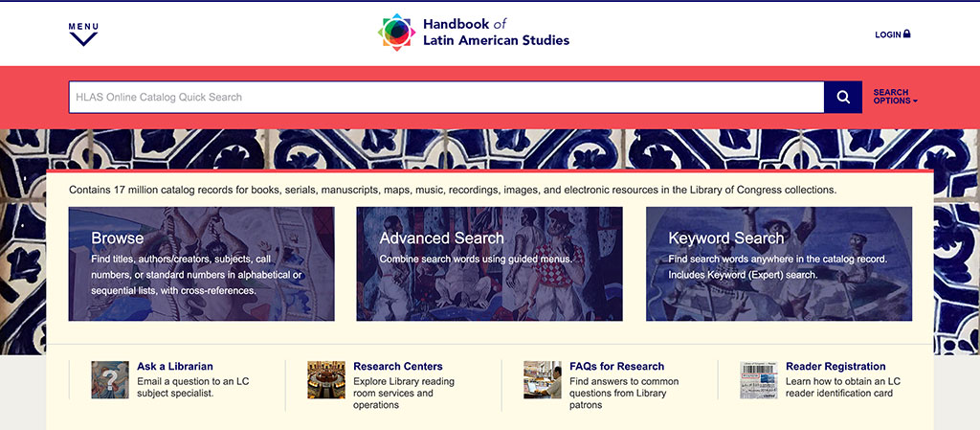This screenshot has width=980, height=430.
Task: Click the Handbook of Latin American Studies logo
Action: pyautogui.click(x=396, y=32)
